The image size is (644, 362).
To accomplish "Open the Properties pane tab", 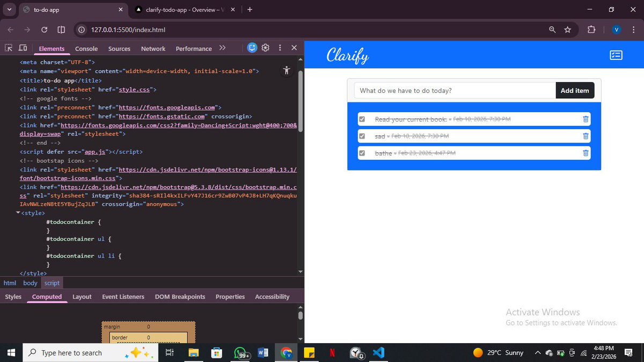I will (x=230, y=297).
